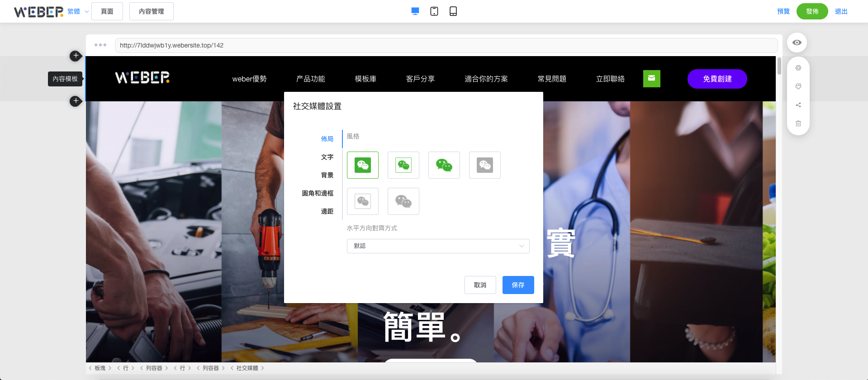Select the plain gray WeChat icon style
The image size is (868, 380).
pos(403,201)
